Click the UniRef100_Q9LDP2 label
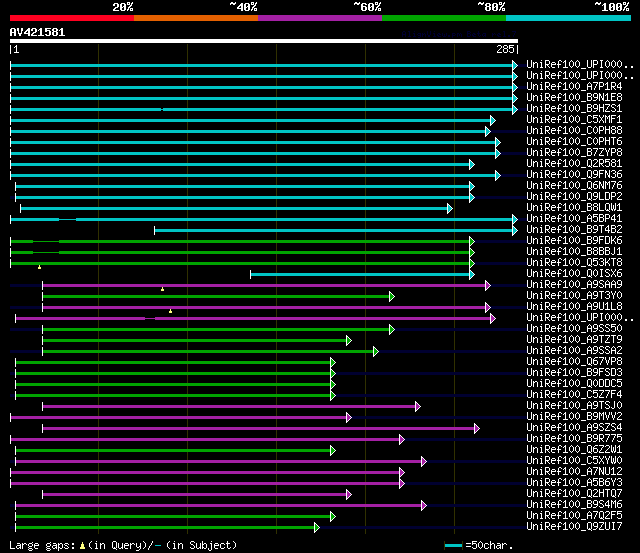Viewport: 640px width, 553px height. pos(574,197)
